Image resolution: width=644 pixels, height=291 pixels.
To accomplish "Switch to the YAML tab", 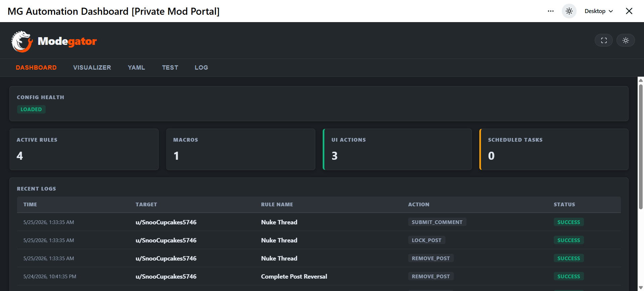I will 137,68.
